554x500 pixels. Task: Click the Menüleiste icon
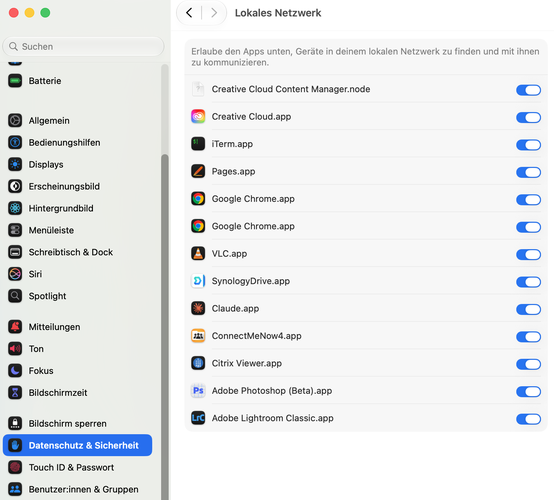click(15, 230)
